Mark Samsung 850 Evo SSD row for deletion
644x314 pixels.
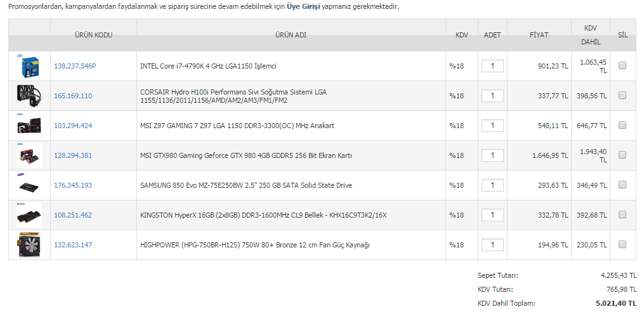622,185
